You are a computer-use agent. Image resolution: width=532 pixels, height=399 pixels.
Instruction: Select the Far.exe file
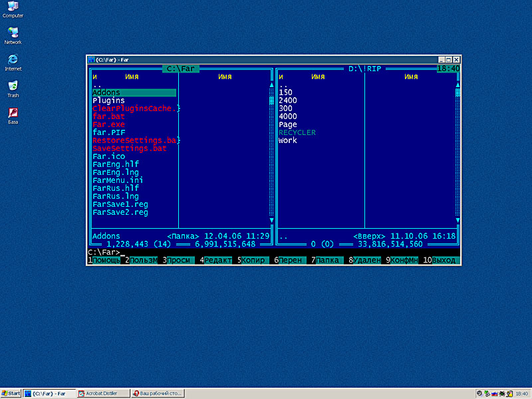(x=108, y=124)
